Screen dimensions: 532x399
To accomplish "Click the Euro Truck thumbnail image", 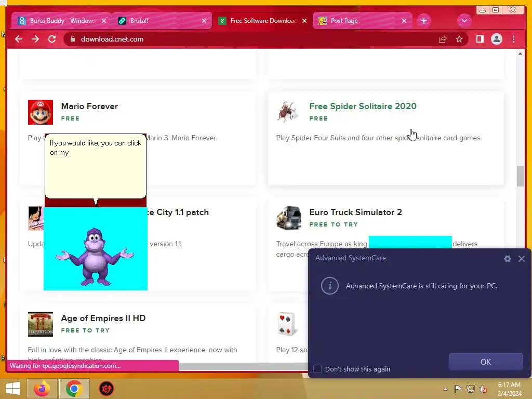I will (289, 218).
